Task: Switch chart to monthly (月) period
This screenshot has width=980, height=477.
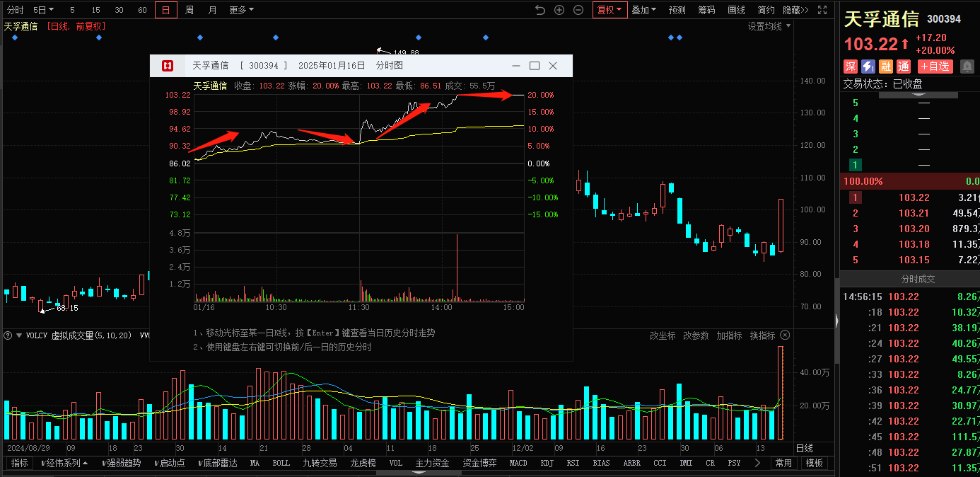Action: [213, 10]
